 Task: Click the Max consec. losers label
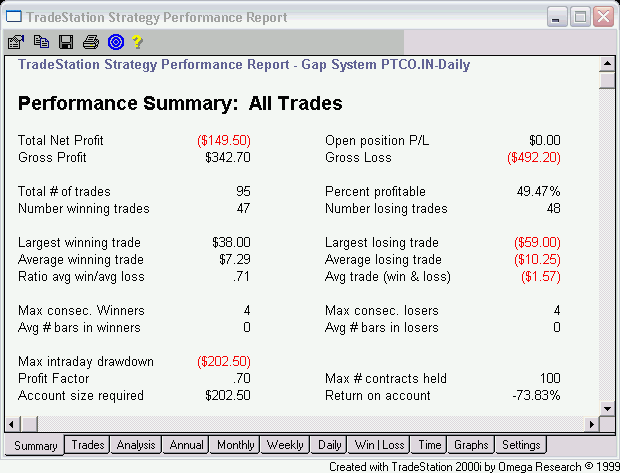pos(382,310)
